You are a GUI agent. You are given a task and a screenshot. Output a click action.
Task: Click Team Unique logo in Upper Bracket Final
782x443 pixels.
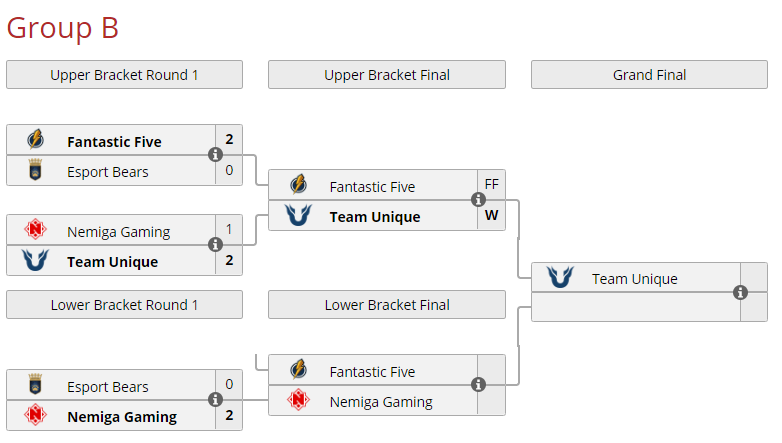pos(298,216)
